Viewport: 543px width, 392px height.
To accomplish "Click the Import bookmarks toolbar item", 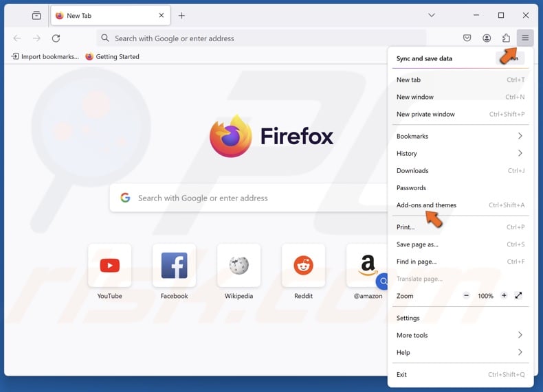I will [x=45, y=56].
